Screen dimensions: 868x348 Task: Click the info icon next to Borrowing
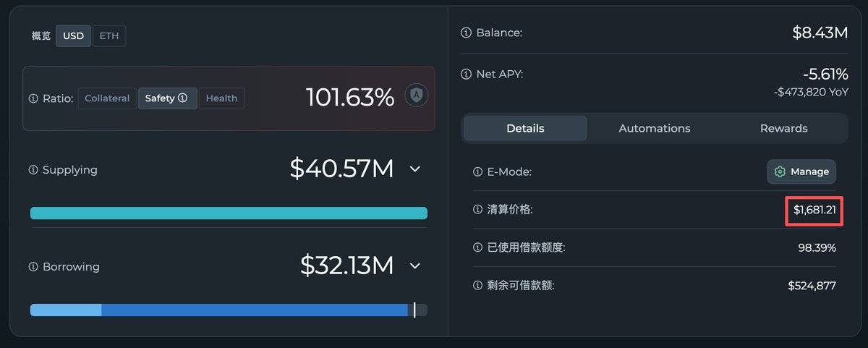33,267
